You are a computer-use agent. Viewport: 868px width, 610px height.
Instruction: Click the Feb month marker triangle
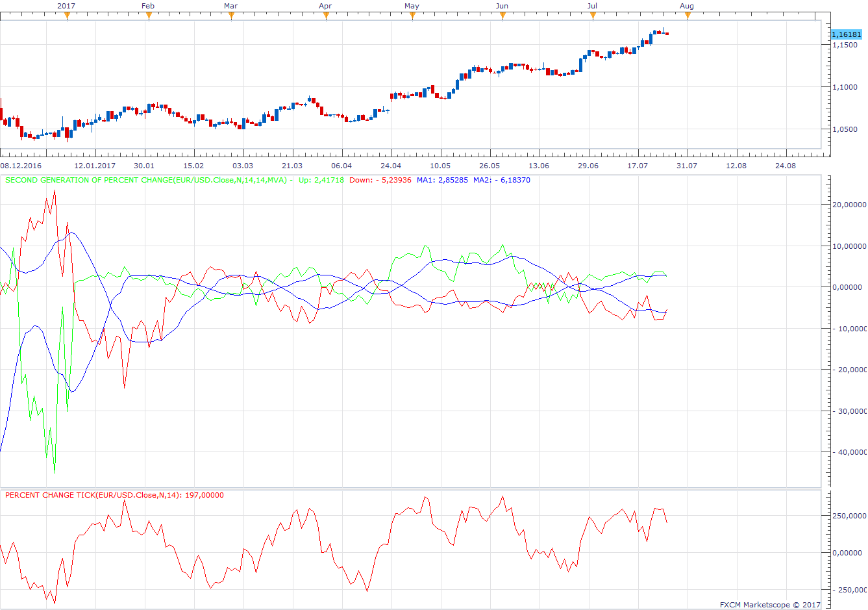click(149, 16)
